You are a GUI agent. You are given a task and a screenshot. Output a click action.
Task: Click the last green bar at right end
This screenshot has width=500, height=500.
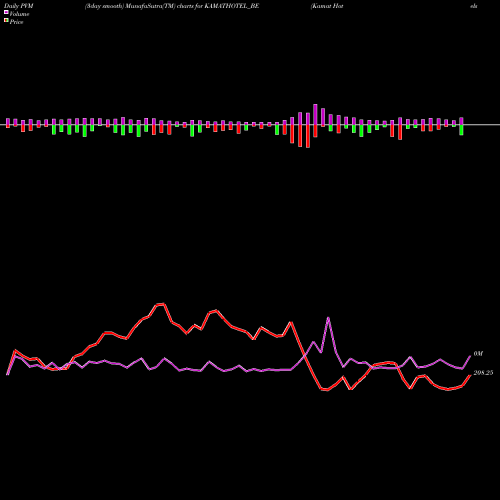tap(461, 130)
